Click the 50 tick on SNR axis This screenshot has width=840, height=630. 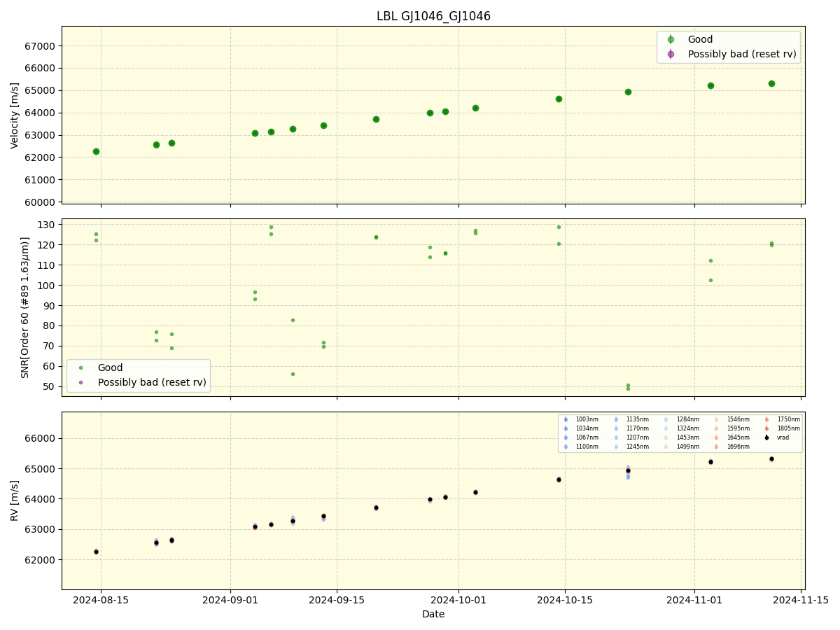click(50, 386)
